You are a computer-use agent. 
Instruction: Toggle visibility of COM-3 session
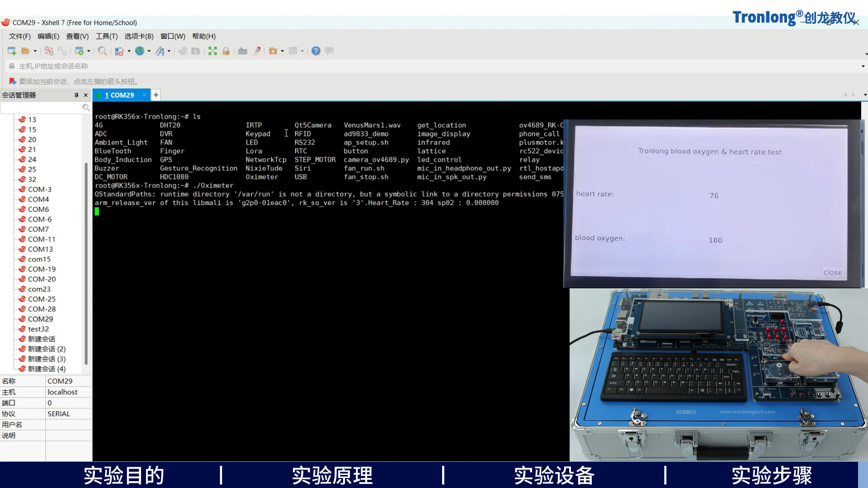[x=39, y=189]
